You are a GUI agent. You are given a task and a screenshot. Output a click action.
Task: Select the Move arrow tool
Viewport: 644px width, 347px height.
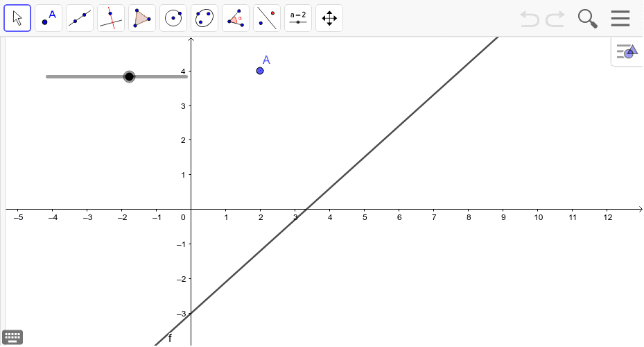tap(17, 18)
